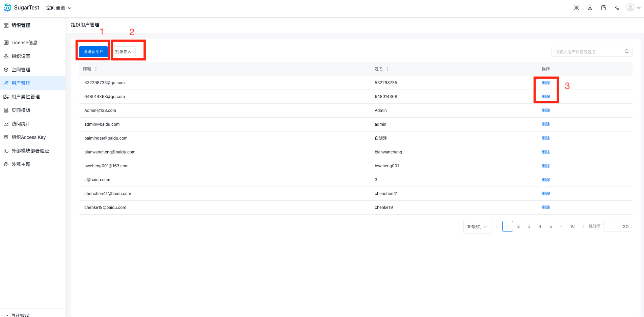Click the License信息 sidebar icon

click(6, 43)
